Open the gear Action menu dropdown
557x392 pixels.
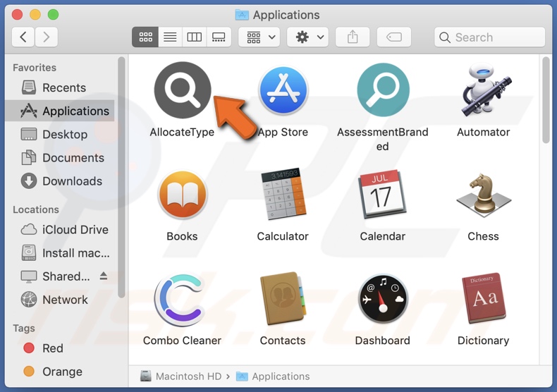coord(307,37)
